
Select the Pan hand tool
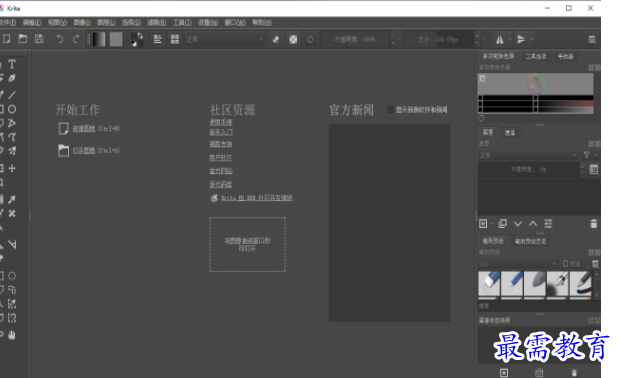pos(12,335)
